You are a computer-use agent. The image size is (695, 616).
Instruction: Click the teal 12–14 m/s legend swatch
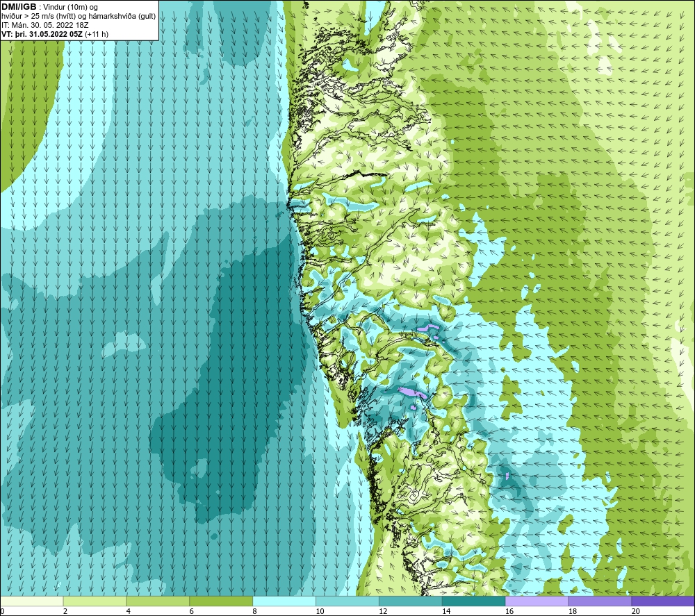click(x=411, y=601)
